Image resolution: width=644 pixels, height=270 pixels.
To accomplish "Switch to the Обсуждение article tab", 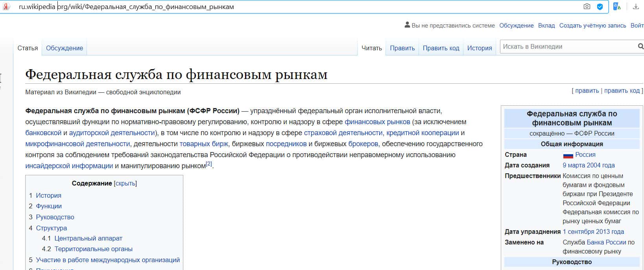I will coord(65,48).
